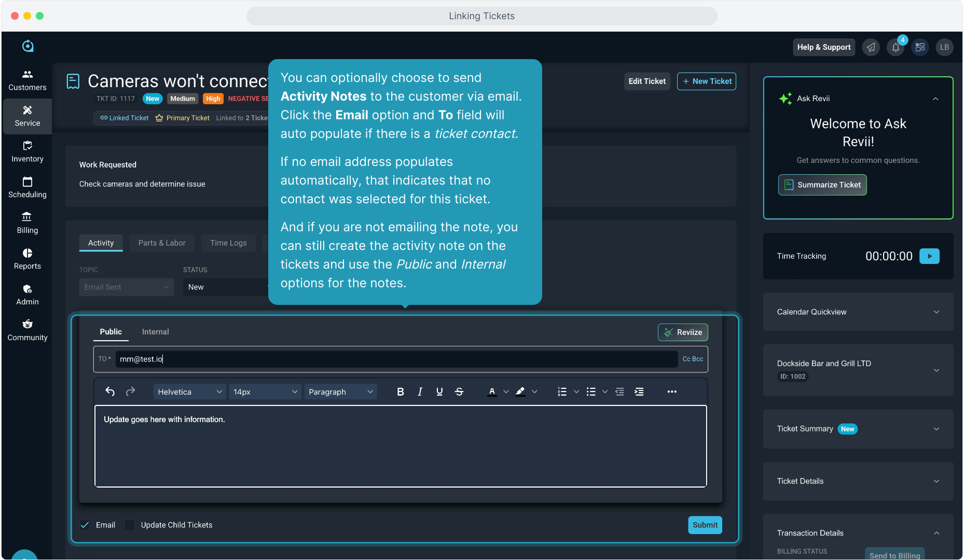Viewport: 964px width, 560px height.
Task: Expand the Calendar Quickview panel
Action: 858,312
